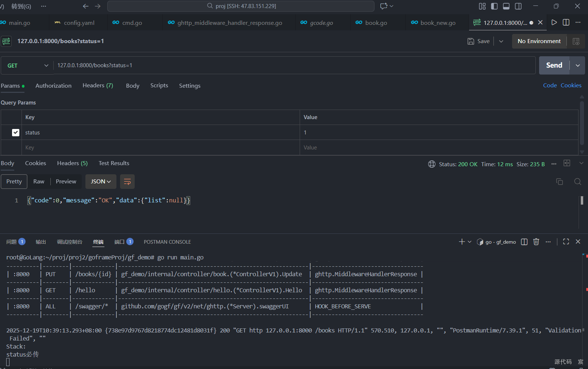Switch to the request Body tab
The height and width of the screenshot is (369, 588).
point(133,85)
